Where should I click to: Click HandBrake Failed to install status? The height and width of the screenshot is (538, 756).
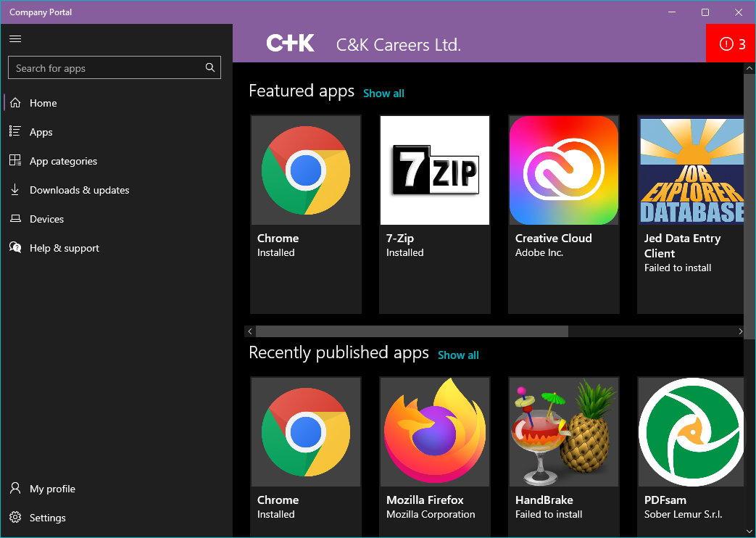(x=549, y=514)
